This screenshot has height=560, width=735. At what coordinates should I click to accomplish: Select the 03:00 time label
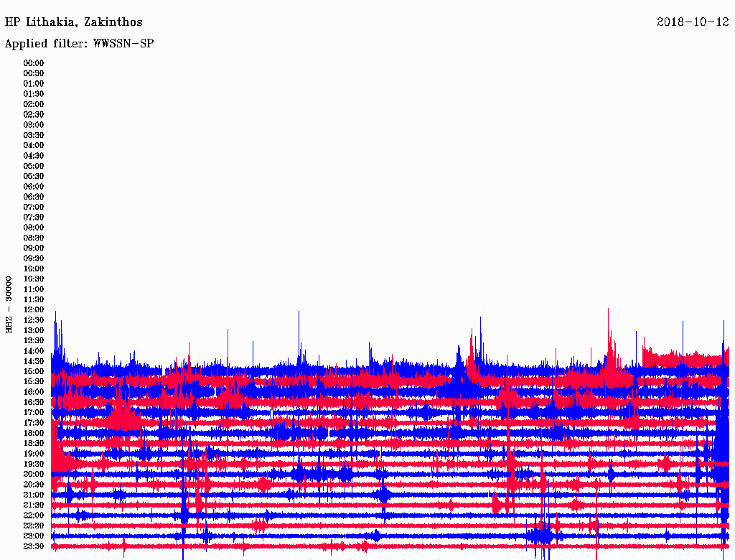click(x=34, y=125)
